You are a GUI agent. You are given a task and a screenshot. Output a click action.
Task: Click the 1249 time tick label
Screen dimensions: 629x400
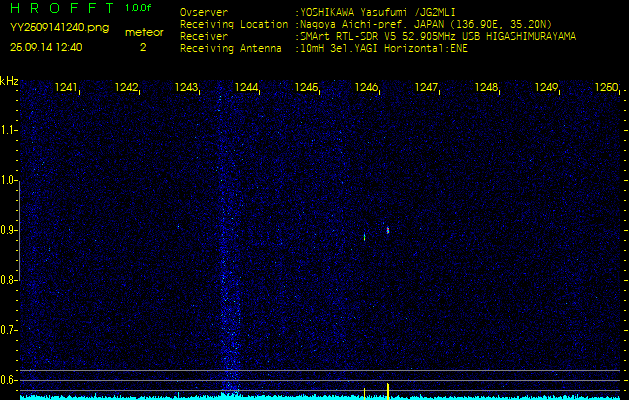coord(546,88)
